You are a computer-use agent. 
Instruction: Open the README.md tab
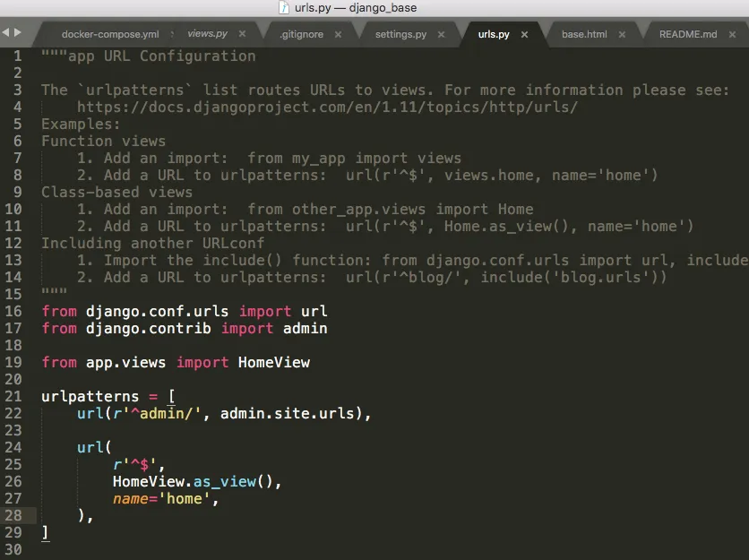[x=688, y=34]
